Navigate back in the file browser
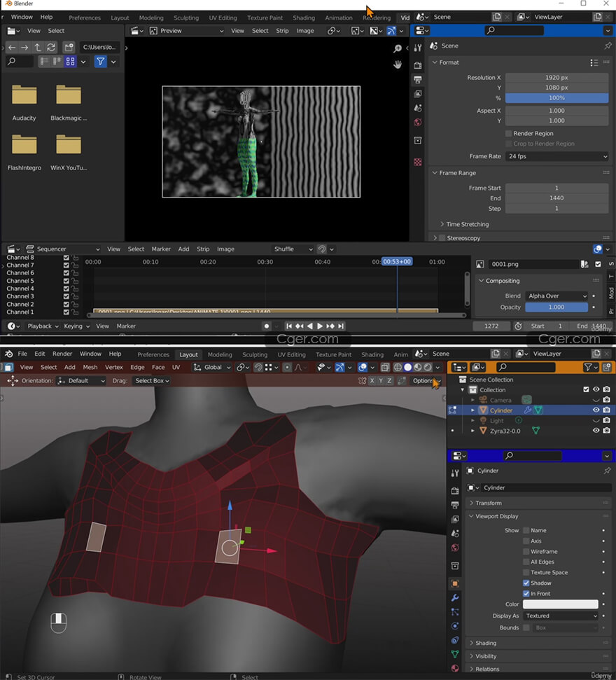The height and width of the screenshot is (680, 616). [x=12, y=47]
